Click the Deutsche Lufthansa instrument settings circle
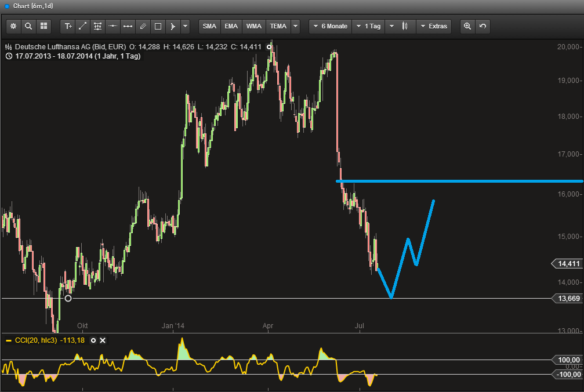Viewport: 584px width, 392px height. pyautogui.click(x=269, y=47)
